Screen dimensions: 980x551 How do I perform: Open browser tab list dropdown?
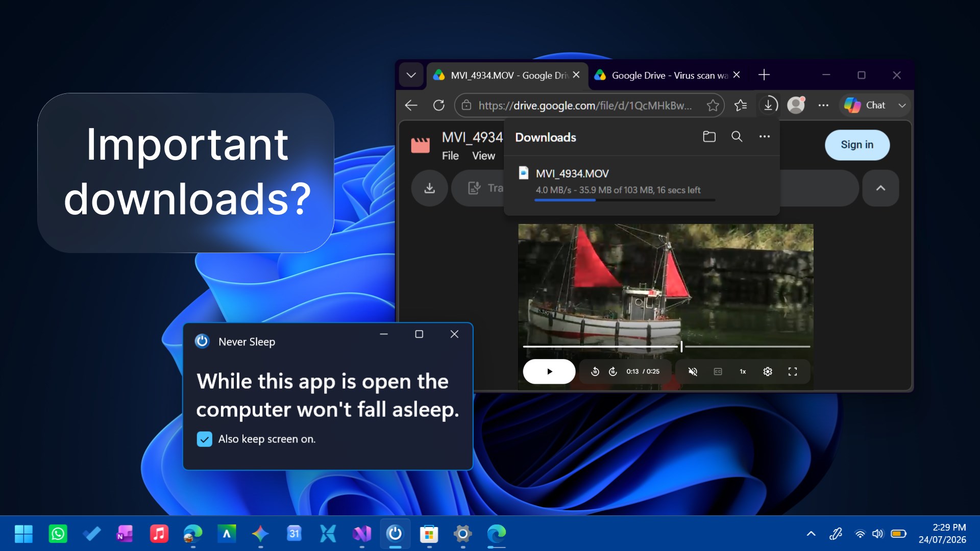pyautogui.click(x=411, y=75)
